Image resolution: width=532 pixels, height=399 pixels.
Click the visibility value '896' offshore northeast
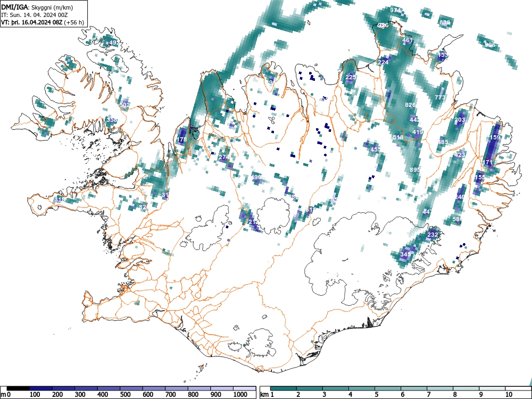coord(489,45)
